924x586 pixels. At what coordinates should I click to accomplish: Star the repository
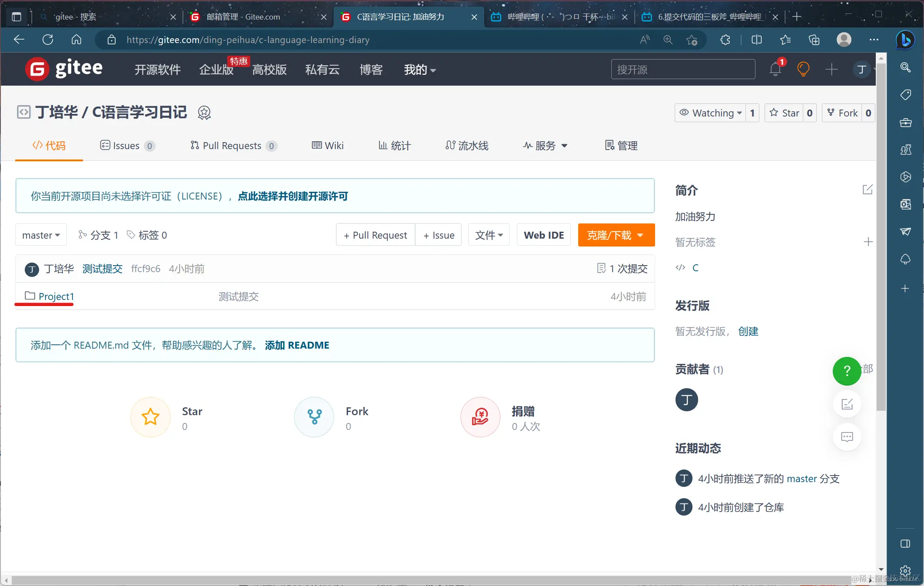pyautogui.click(x=785, y=113)
